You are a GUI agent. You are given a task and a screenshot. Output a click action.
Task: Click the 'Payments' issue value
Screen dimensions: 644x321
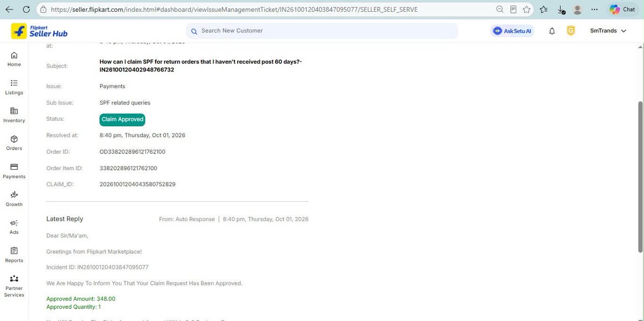pos(112,86)
